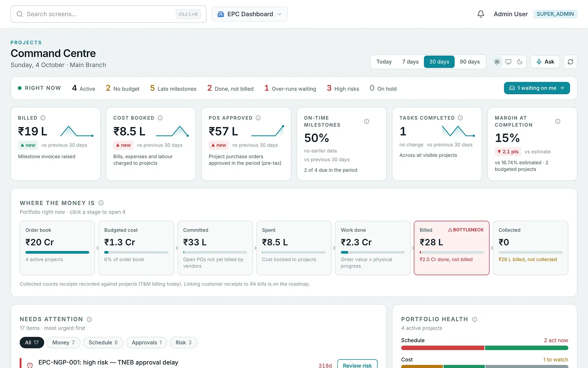Click the shield icon on EPC-NGP-001 row

click(x=30, y=365)
